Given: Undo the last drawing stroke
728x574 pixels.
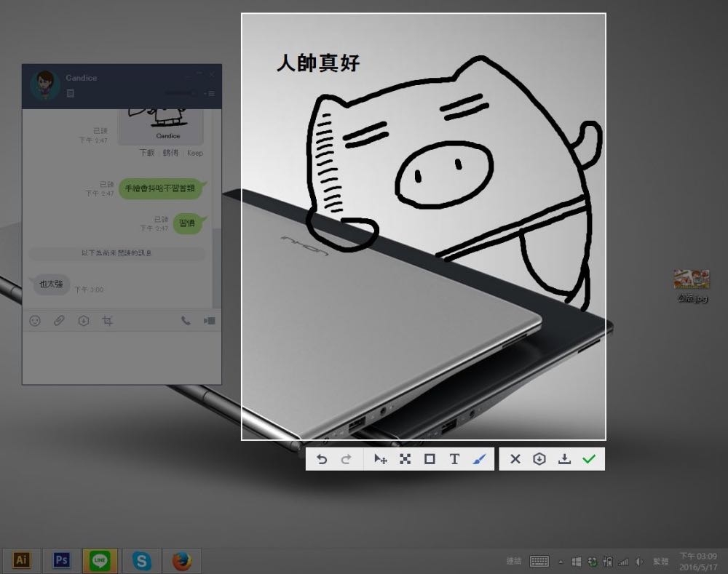Looking at the screenshot, I should [322, 459].
